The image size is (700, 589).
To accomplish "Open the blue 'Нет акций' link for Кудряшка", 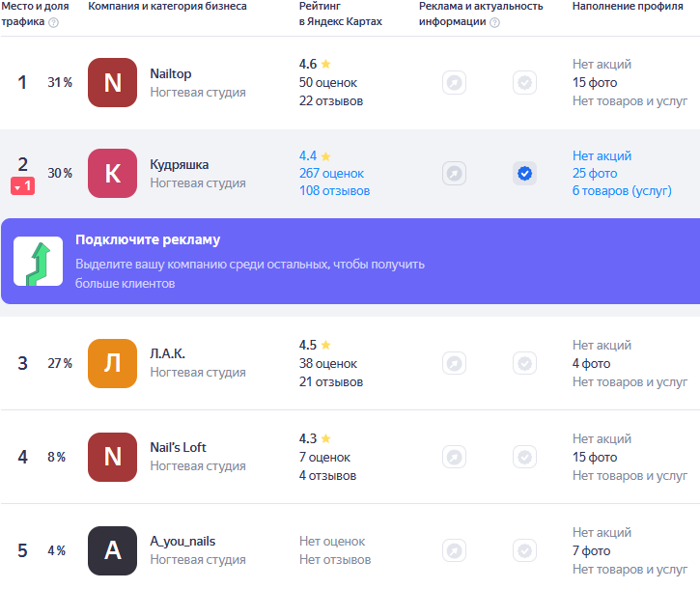I will 602,155.
